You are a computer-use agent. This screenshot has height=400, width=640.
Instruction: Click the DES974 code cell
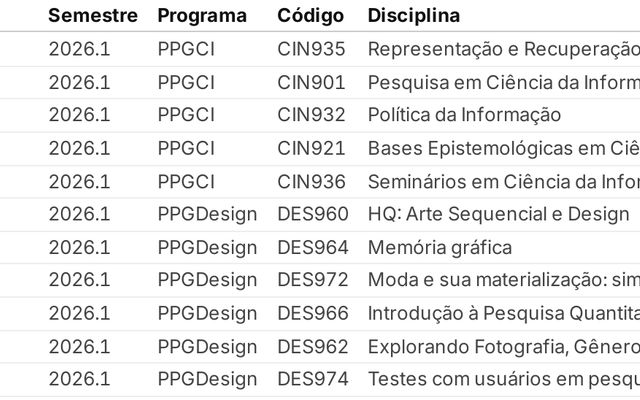pyautogui.click(x=313, y=379)
